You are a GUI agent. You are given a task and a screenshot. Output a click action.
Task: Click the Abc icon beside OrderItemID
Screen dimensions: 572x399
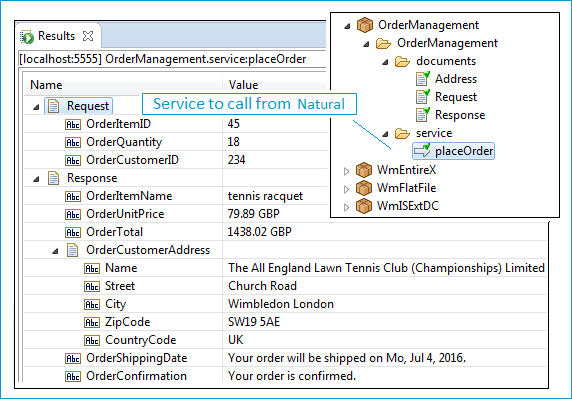73,124
